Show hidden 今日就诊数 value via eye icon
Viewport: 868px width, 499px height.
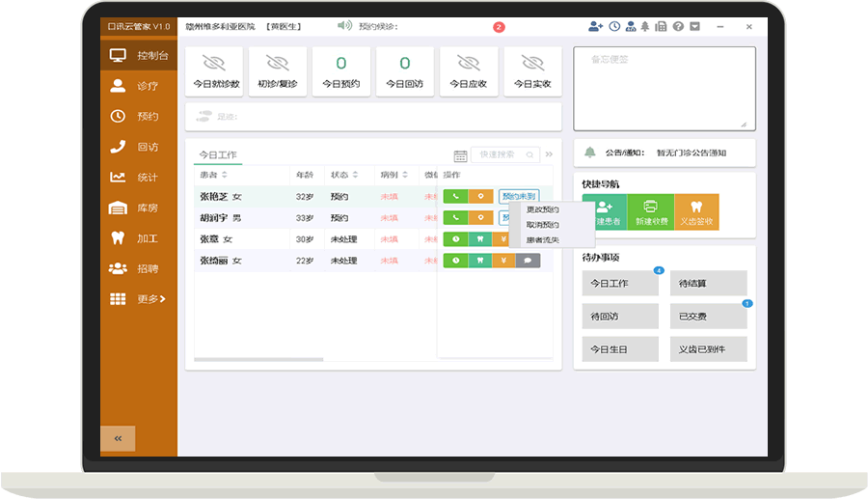[216, 64]
